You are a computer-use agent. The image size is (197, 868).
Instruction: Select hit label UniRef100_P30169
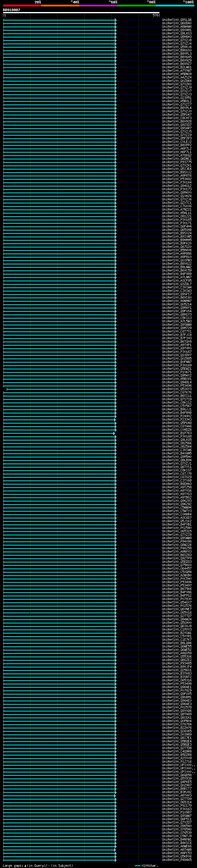coord(177,365)
